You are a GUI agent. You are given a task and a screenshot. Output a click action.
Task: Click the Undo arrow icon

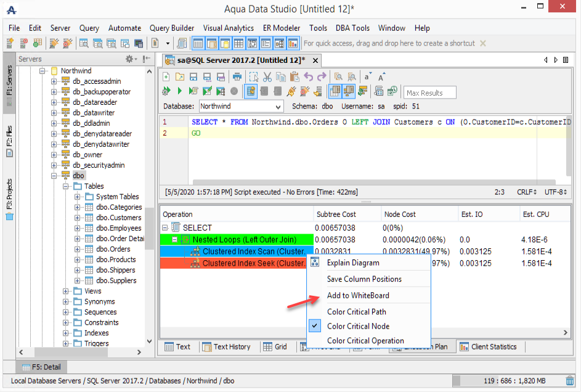click(308, 77)
